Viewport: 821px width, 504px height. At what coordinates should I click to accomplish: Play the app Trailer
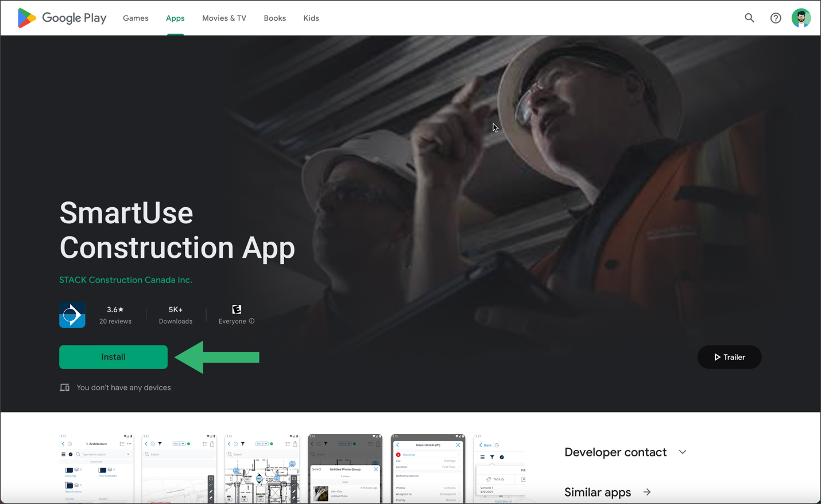[x=729, y=357]
